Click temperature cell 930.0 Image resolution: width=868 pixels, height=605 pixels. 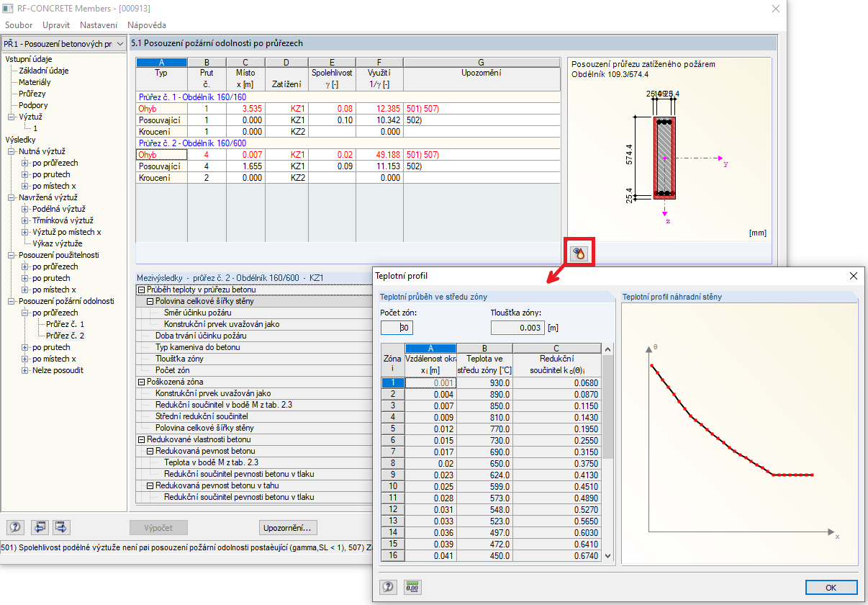pos(484,383)
